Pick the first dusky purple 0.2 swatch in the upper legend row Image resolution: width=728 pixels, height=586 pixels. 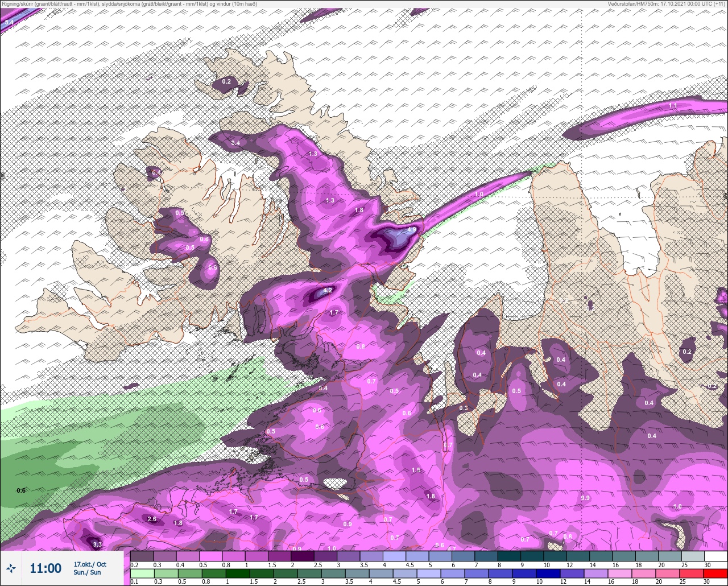142,556
